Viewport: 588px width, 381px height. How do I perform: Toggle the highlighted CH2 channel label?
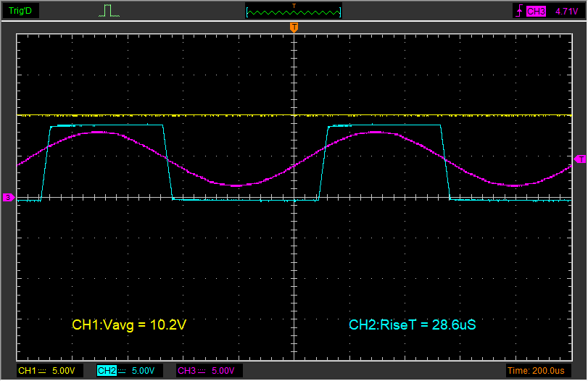107,371
